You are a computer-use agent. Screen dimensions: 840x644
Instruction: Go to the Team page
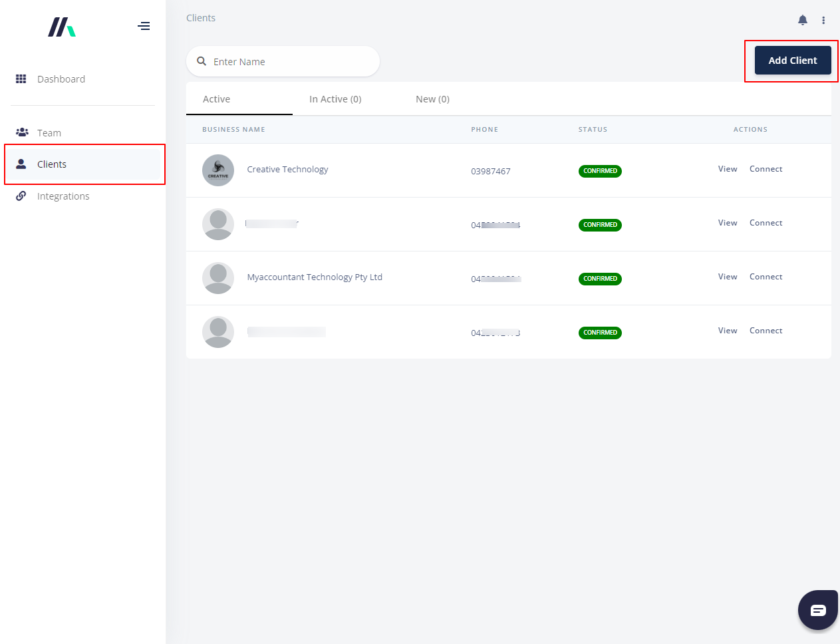49,133
